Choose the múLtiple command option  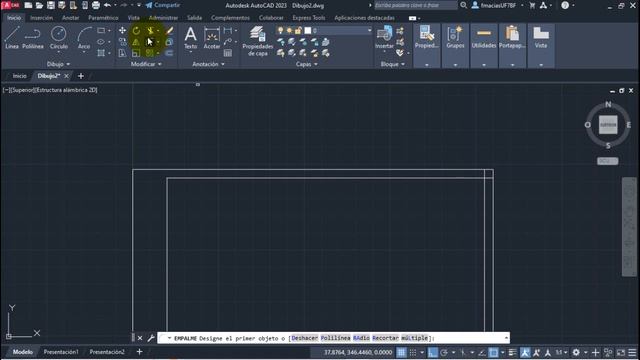pyautogui.click(x=415, y=338)
